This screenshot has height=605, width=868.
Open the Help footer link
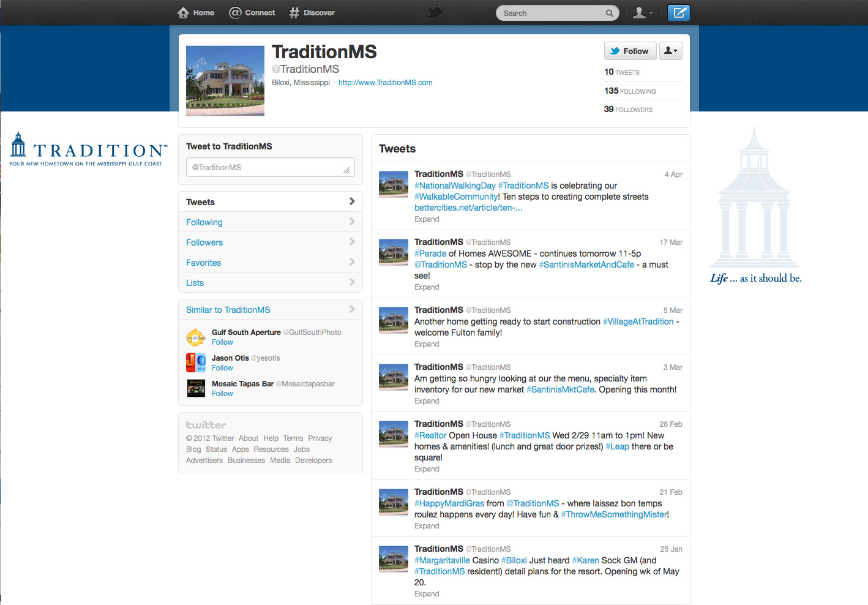271,438
